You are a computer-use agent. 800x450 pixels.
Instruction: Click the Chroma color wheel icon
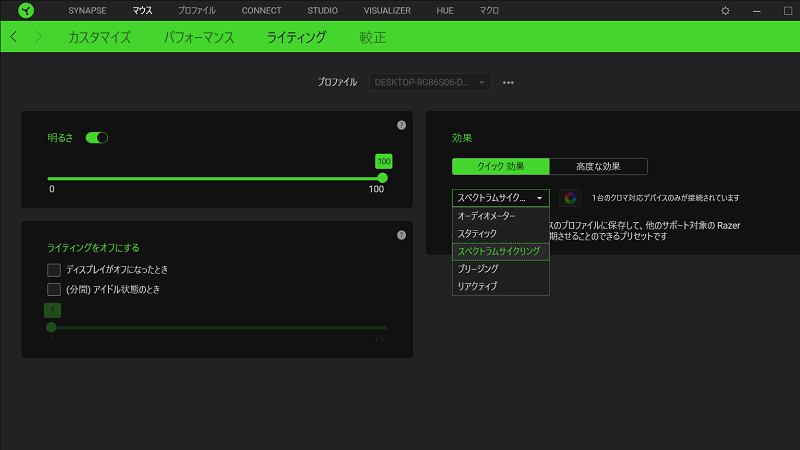coord(570,198)
